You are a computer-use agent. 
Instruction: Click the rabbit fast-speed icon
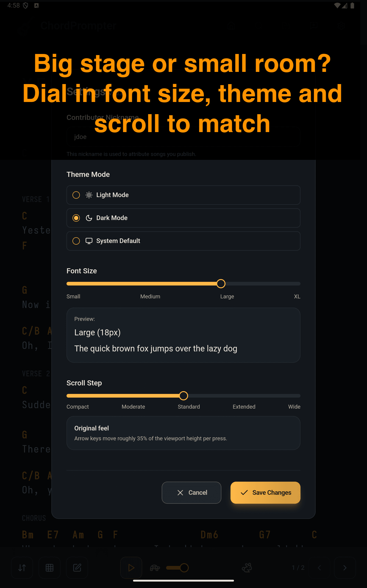coord(247,568)
